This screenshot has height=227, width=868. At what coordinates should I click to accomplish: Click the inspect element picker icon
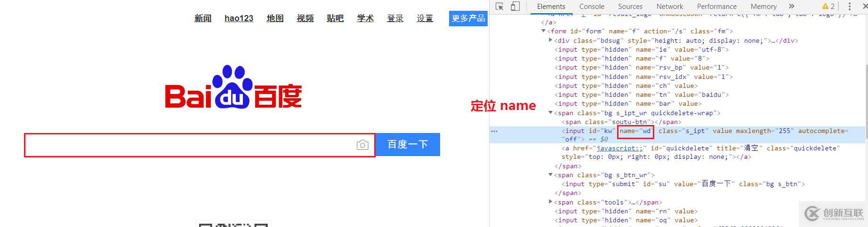coord(500,6)
